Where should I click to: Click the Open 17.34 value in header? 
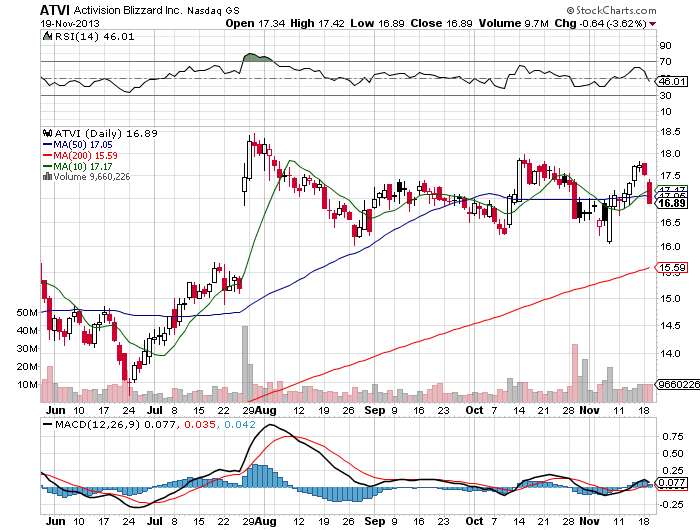pos(255,23)
